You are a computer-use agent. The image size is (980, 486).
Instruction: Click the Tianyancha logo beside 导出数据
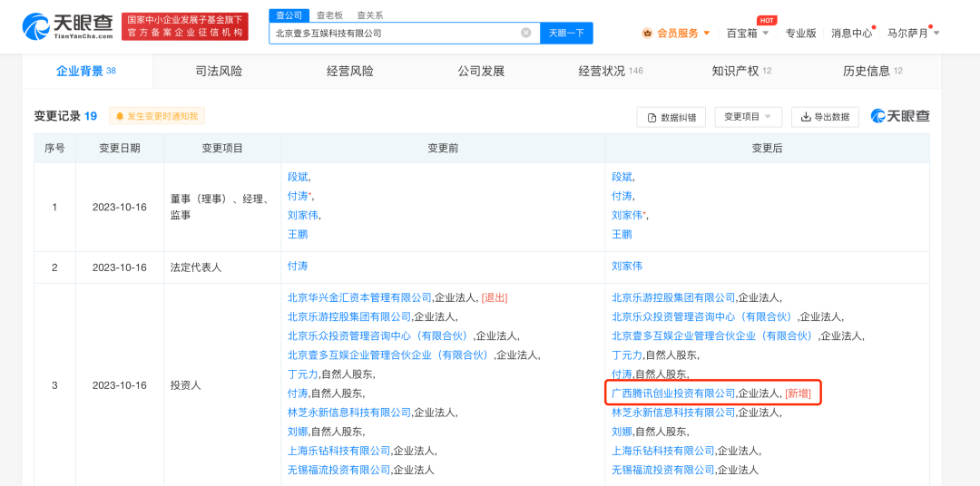(x=900, y=116)
